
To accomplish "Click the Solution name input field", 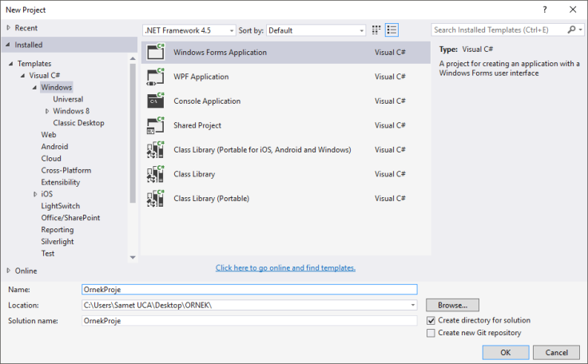I will point(249,321).
